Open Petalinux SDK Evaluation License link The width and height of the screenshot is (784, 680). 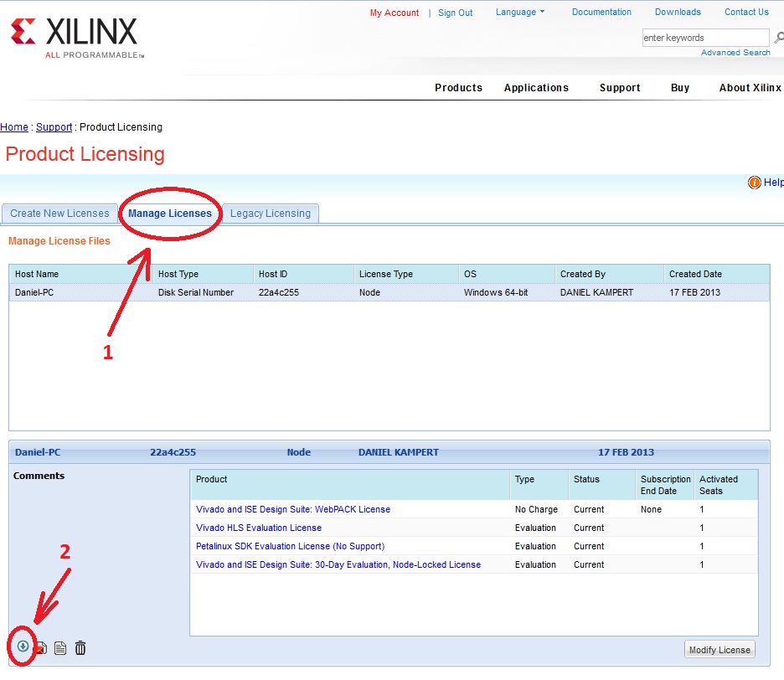(x=290, y=546)
